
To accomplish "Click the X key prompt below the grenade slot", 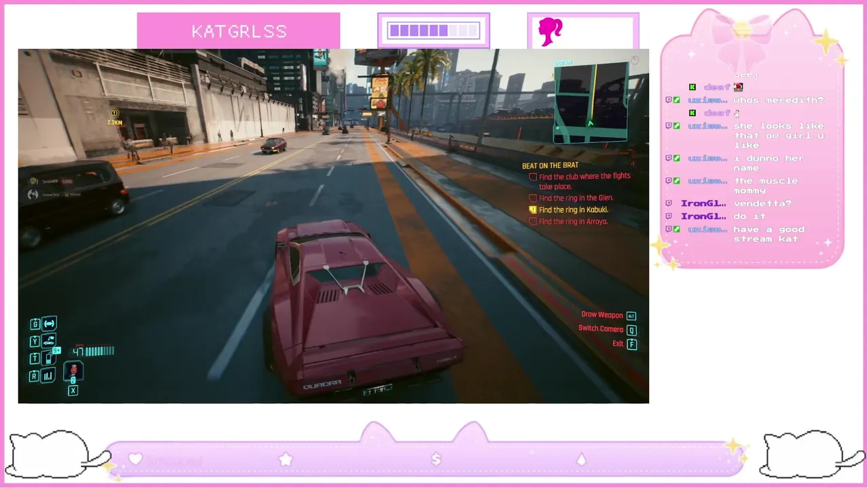I will point(73,390).
